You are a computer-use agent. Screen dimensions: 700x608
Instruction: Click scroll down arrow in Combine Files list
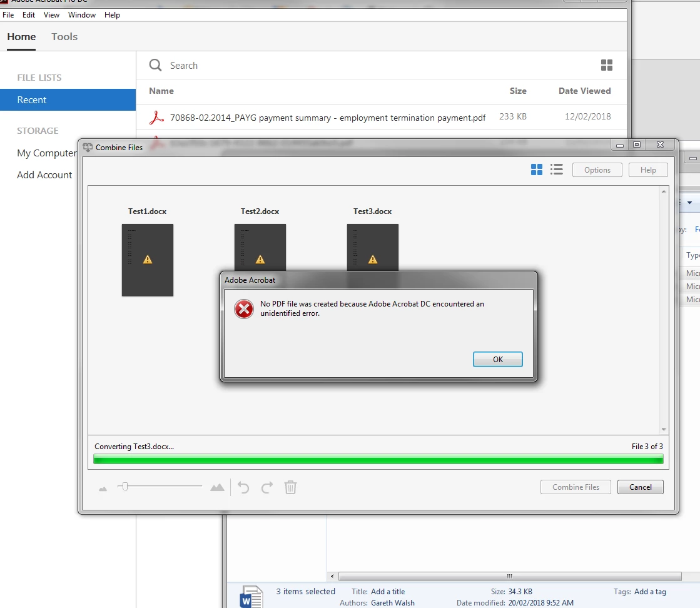click(x=664, y=430)
